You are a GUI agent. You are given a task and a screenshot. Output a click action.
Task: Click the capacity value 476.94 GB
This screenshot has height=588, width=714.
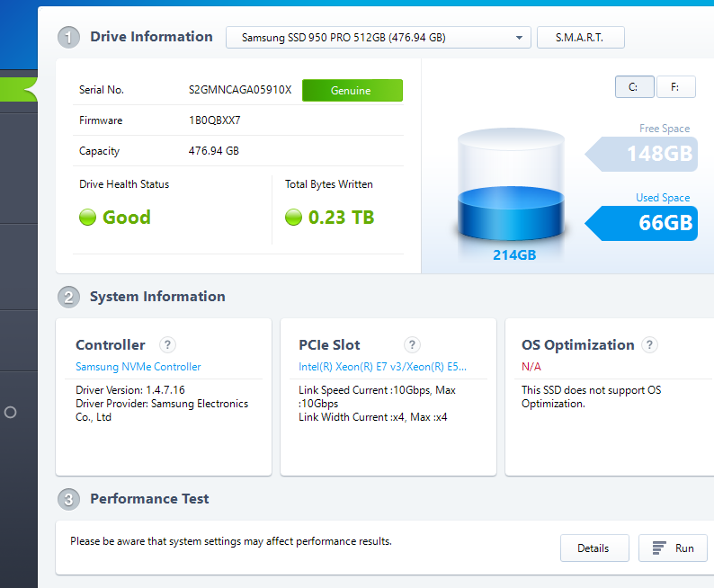tap(213, 151)
